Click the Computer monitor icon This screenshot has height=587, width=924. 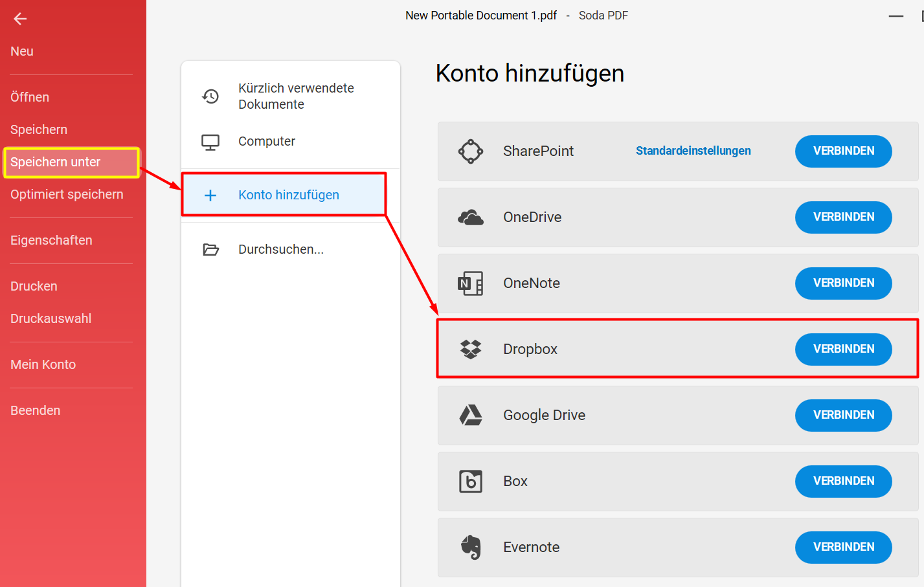(210, 142)
